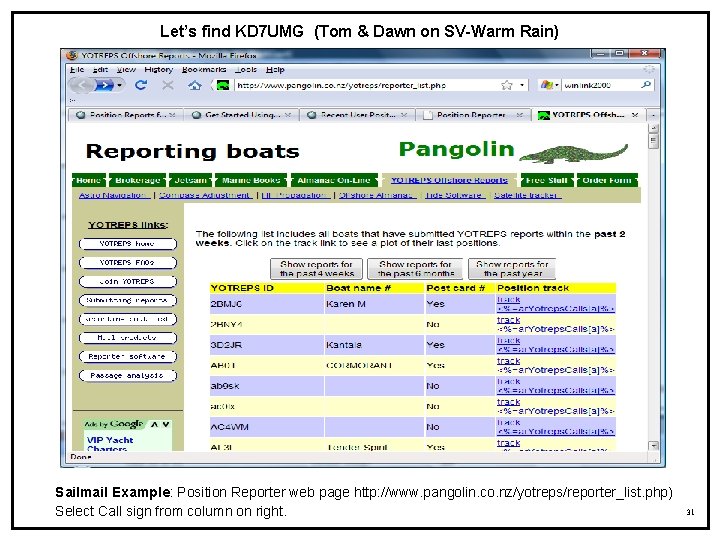Click the YOTREPS Offshore Reports link
The image size is (720, 540).
coord(449,180)
